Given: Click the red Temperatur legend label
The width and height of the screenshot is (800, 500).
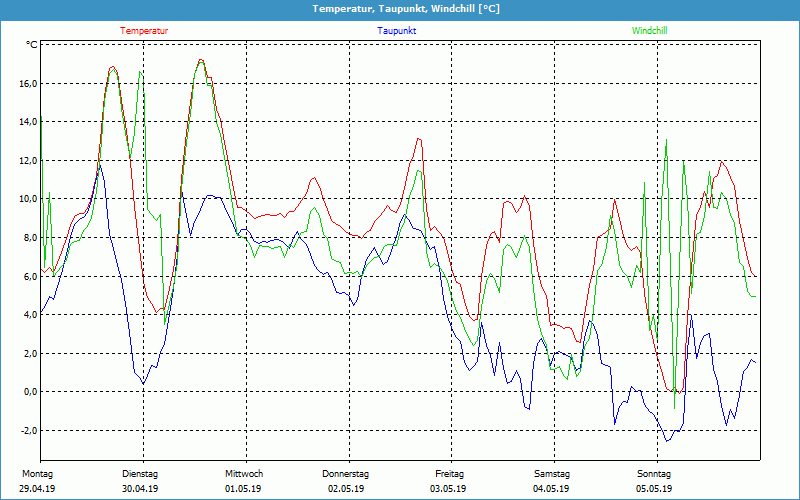Looking at the screenshot, I should click(x=144, y=31).
